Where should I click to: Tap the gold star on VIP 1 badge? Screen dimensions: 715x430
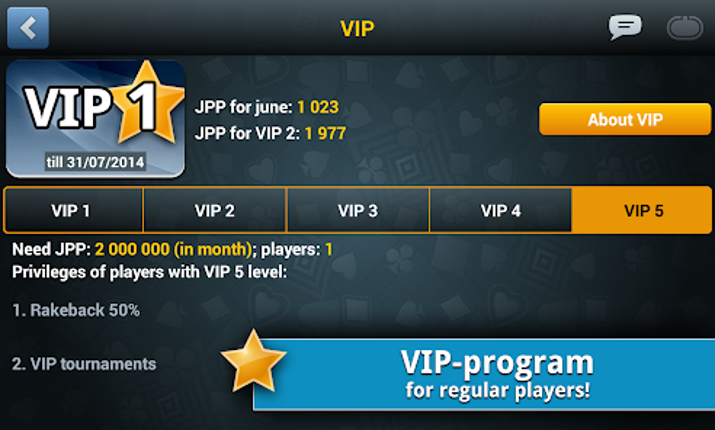point(147,103)
